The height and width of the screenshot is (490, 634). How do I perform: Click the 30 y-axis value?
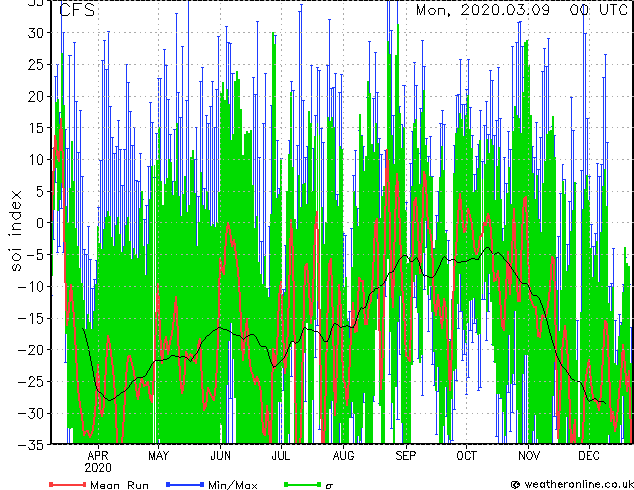[36, 33]
